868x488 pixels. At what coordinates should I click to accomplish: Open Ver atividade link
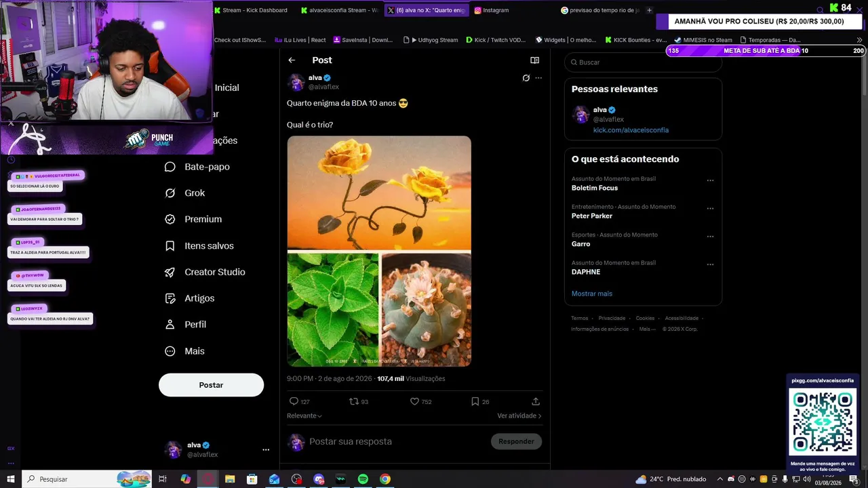[x=519, y=415]
